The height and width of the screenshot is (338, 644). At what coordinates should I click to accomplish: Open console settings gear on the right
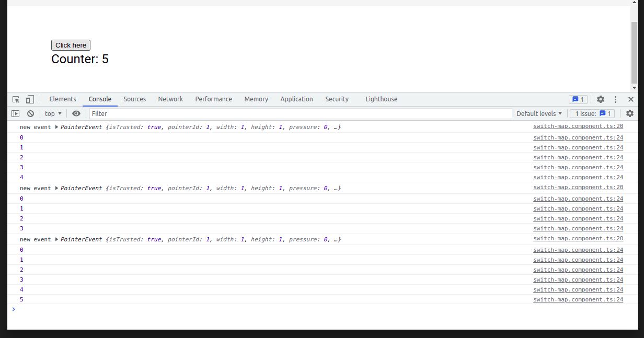630,113
